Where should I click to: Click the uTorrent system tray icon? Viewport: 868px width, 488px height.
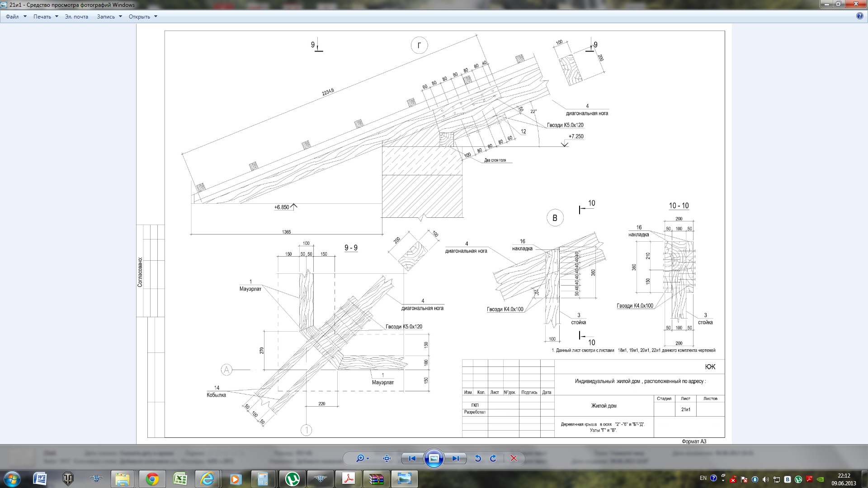point(798,479)
